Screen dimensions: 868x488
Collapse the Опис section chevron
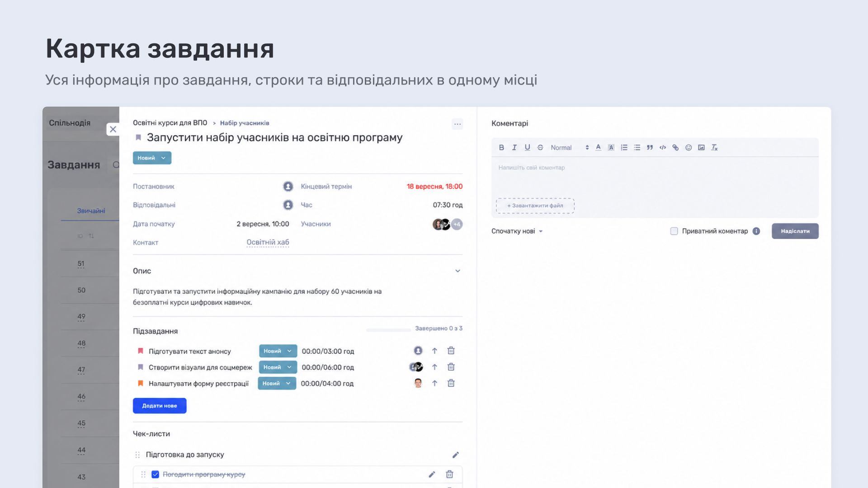458,271
